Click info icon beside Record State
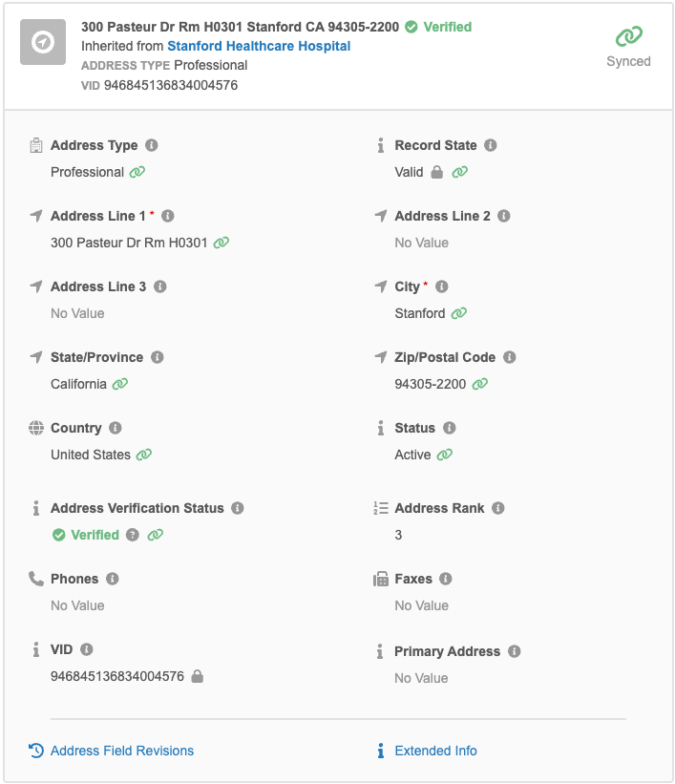 [x=491, y=145]
